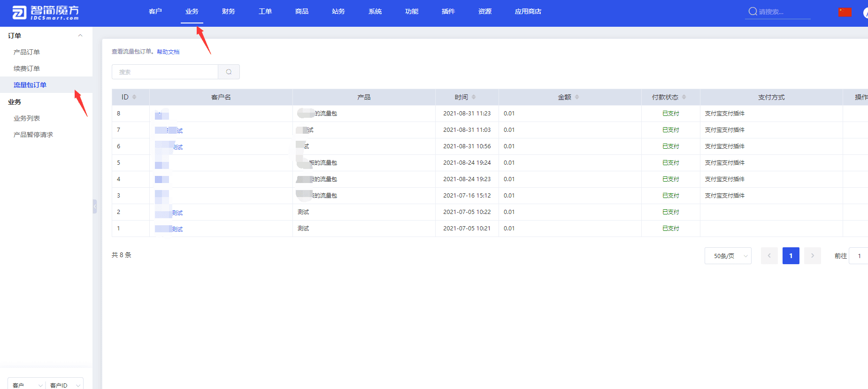The image size is (868, 389).
Task: Click time 2021-07-05 10:22
Action: click(467, 212)
